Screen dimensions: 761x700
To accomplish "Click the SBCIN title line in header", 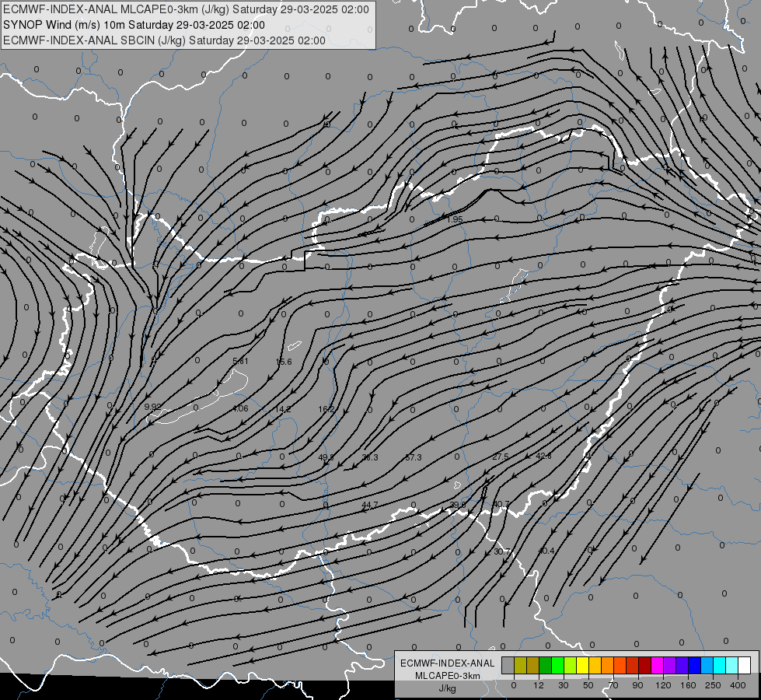I will click(164, 40).
